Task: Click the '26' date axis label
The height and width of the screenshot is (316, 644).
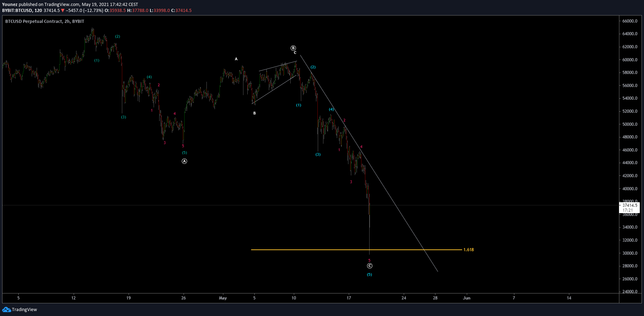Action: (184, 298)
